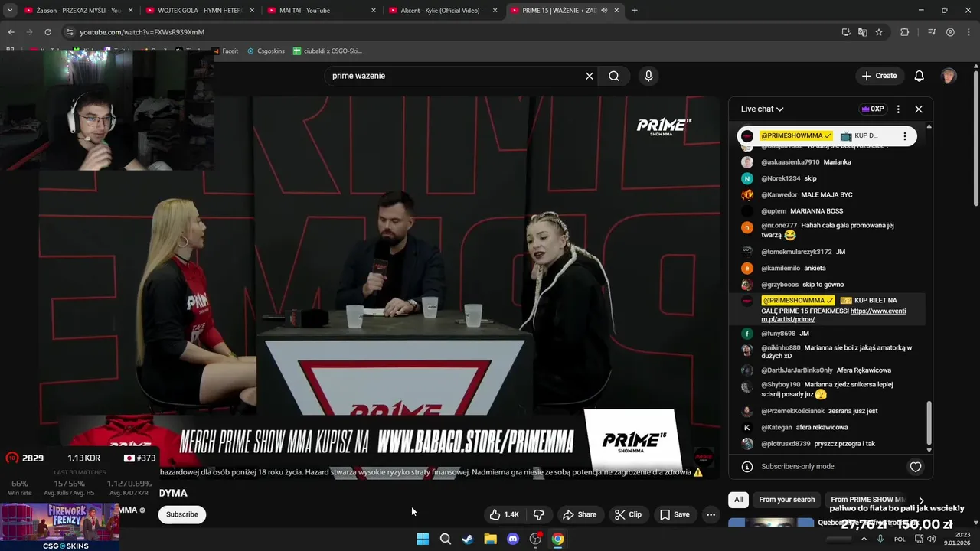Click the page vertical scrollbar
Image resolution: width=980 pixels, height=551 pixels.
[x=975, y=139]
